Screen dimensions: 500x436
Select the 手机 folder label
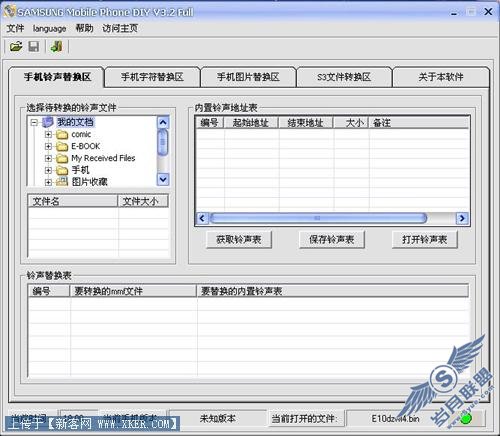pos(80,170)
